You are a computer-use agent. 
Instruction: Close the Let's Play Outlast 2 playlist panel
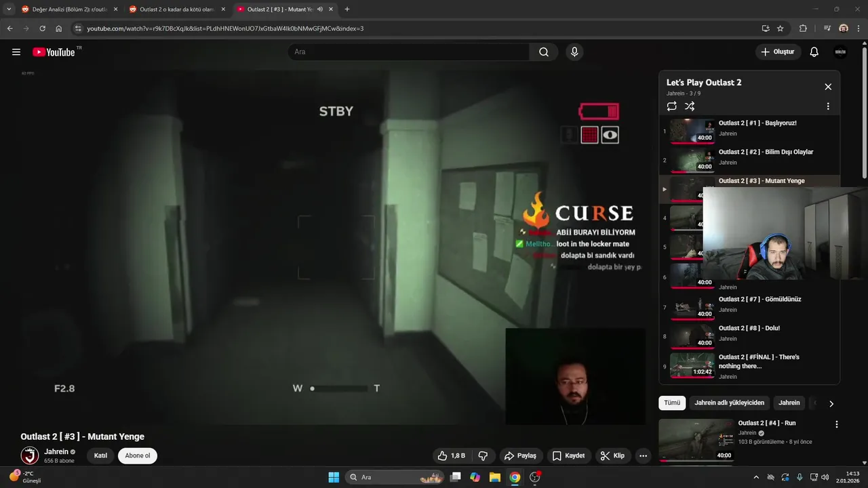click(828, 87)
